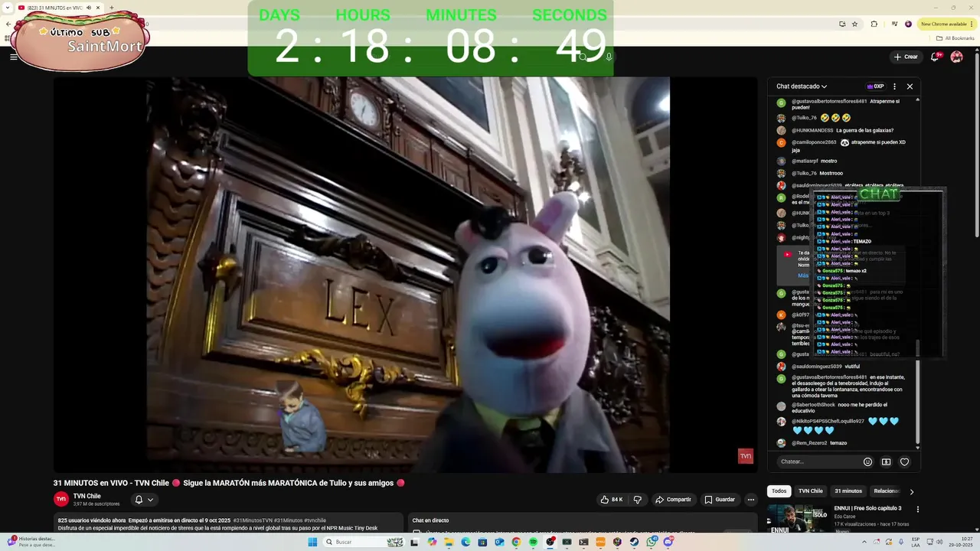980x551 pixels.
Task: Open TVN Chile channel name link
Action: [x=87, y=496]
